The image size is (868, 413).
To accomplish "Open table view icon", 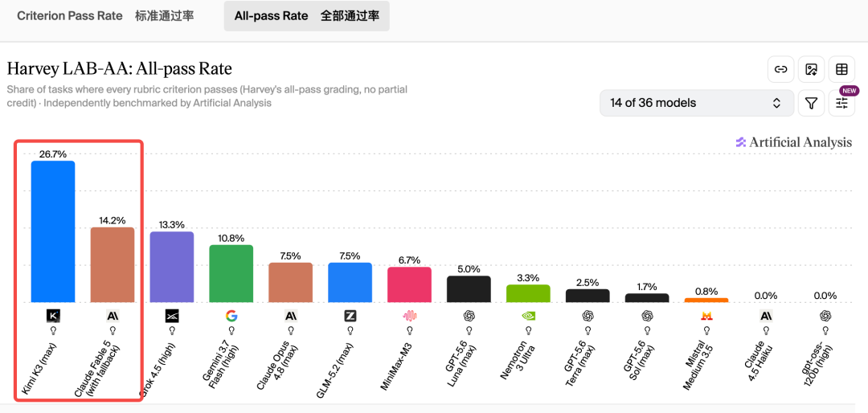I will tap(841, 69).
